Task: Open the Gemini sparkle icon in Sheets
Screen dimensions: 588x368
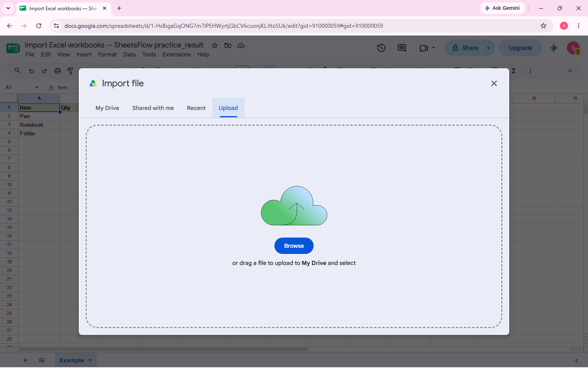Action: coord(554,48)
